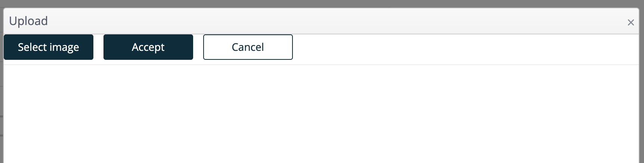Screen dimensions: 644x163
Task: Click the Upload header bar
Action: tap(321, 21)
